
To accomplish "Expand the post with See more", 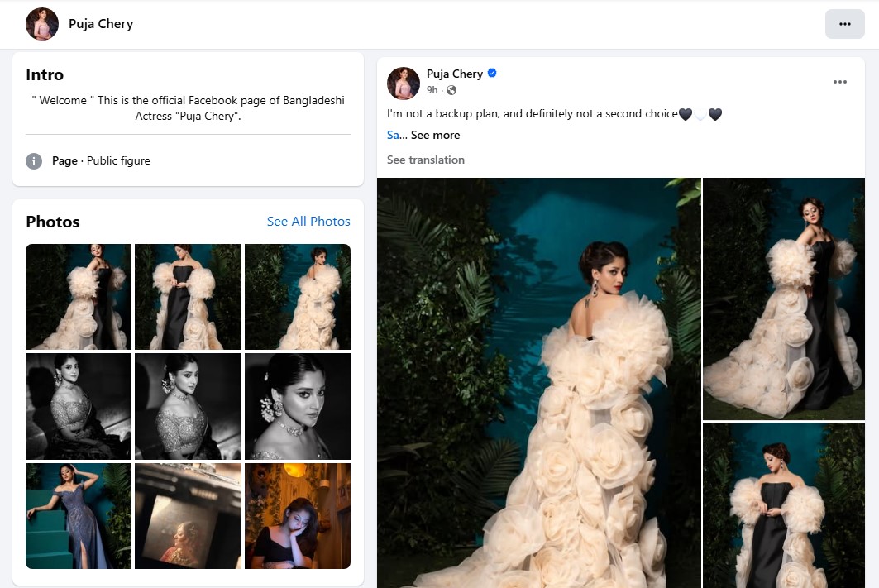I will coord(436,135).
